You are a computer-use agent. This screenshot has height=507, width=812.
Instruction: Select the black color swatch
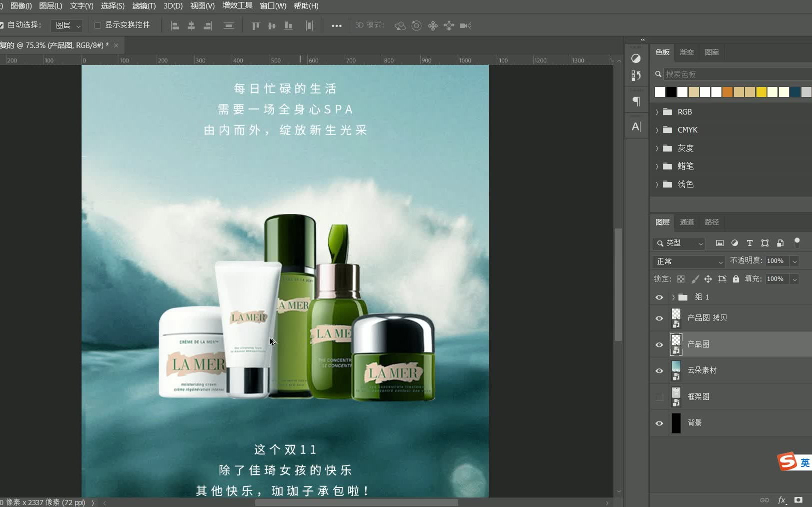tap(671, 92)
